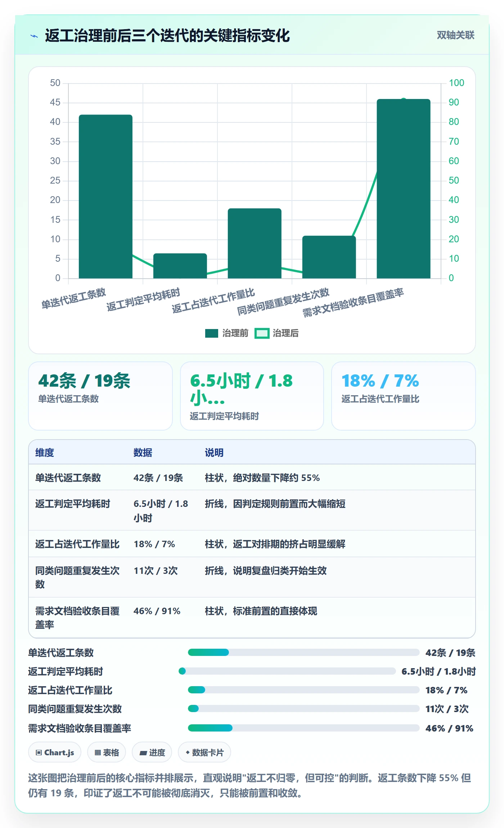Select the 返工对排期的挤占明显缓解 table cell
The width and height of the screenshot is (504, 828).
(275, 544)
